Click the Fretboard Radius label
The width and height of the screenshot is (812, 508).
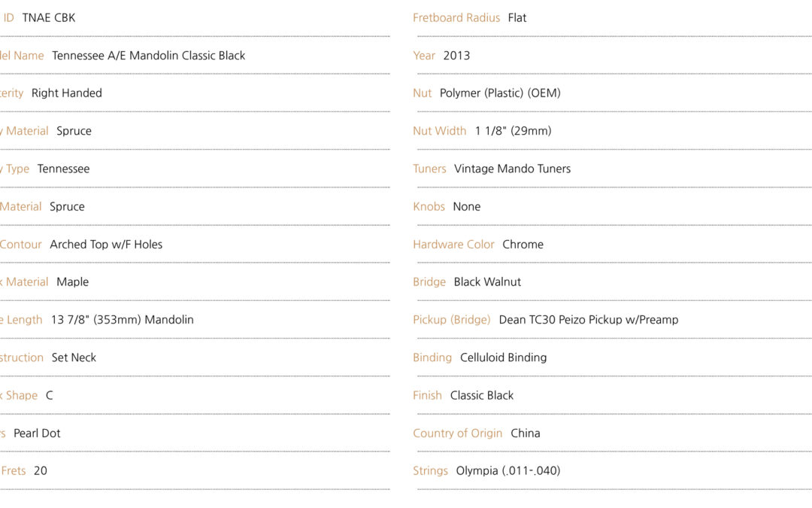pyautogui.click(x=456, y=17)
